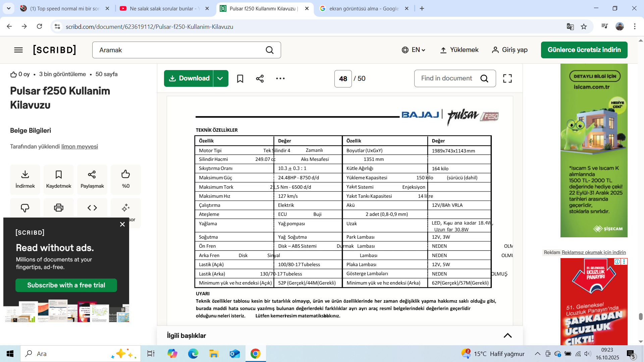644x362 pixels.
Task: Open the tab search dropdown
Action: tap(8, 8)
